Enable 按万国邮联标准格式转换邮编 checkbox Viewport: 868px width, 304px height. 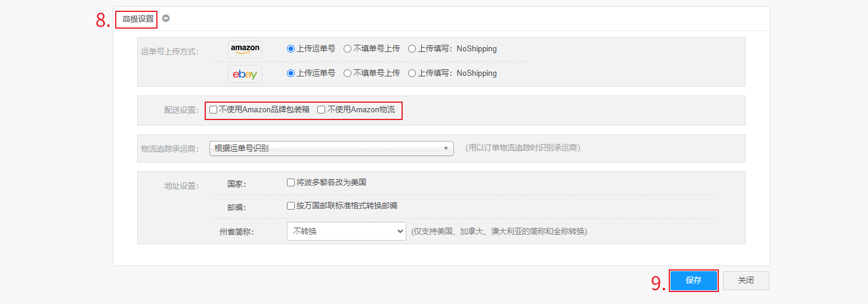(x=291, y=206)
